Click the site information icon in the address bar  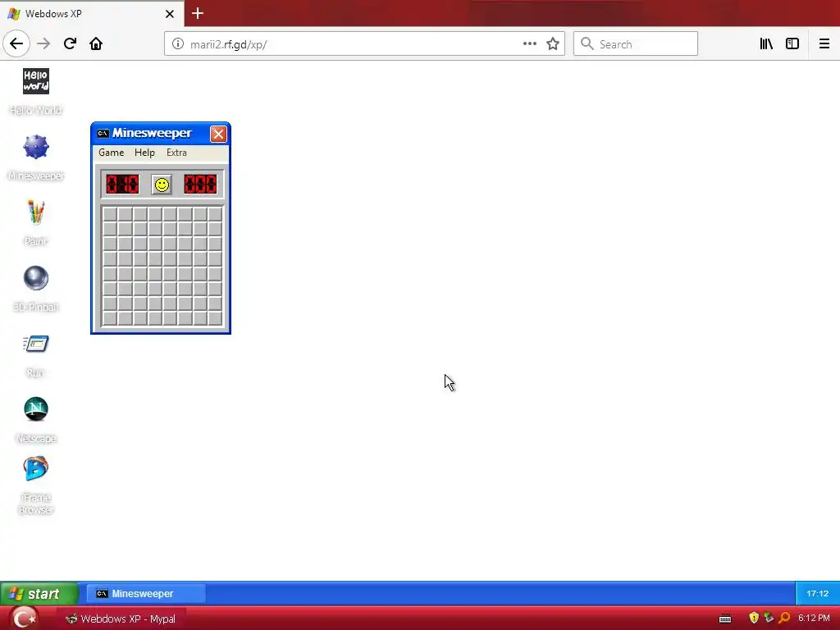tap(178, 44)
